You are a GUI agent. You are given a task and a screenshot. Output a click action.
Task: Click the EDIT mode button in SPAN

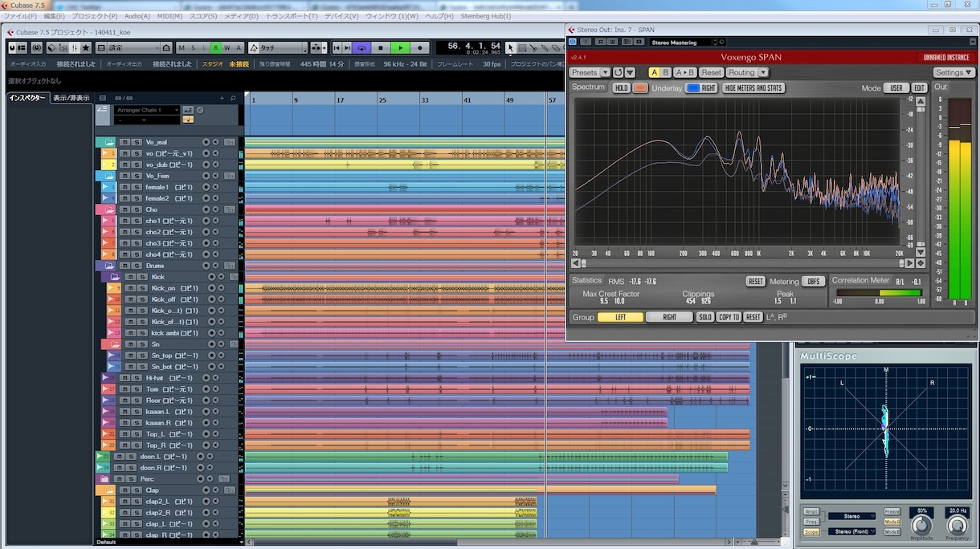(x=919, y=88)
